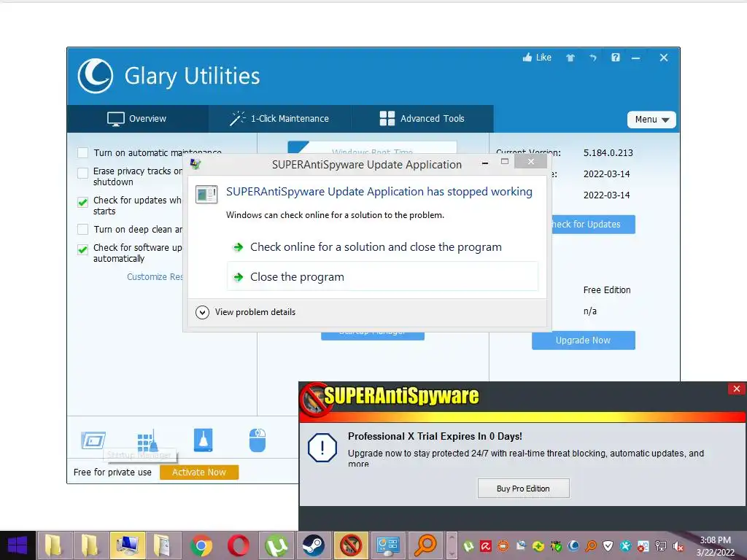Click the Free Edition text

coord(607,290)
